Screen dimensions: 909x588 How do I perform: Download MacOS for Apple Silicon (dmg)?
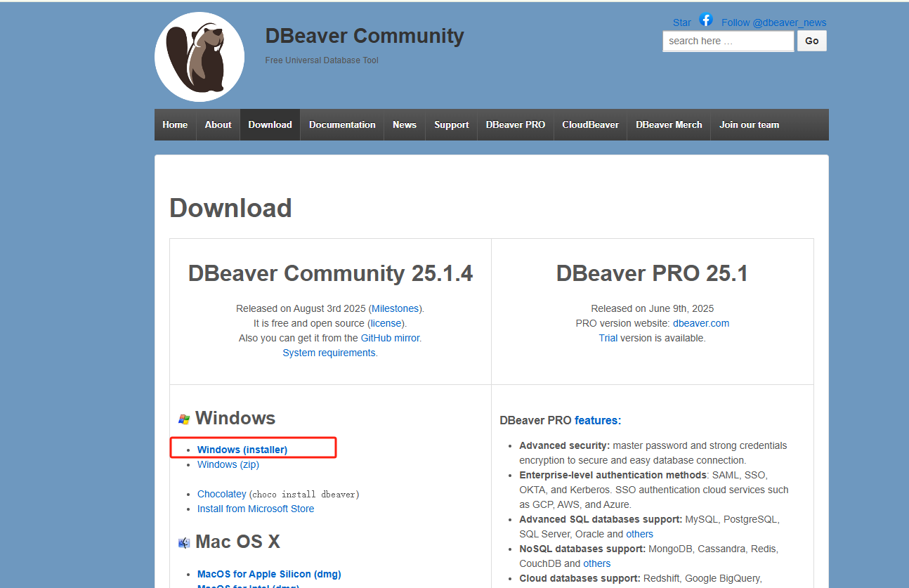coord(268,573)
